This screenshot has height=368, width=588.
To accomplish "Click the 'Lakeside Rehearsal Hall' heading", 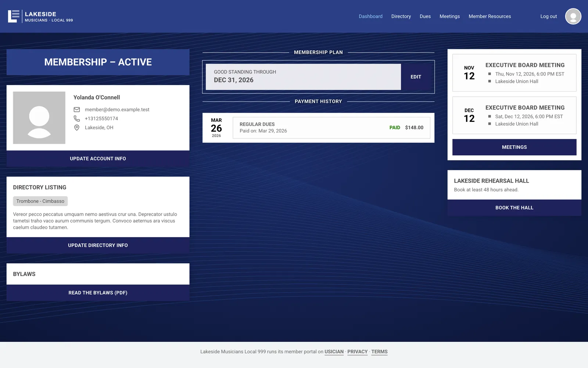I will (491, 181).
